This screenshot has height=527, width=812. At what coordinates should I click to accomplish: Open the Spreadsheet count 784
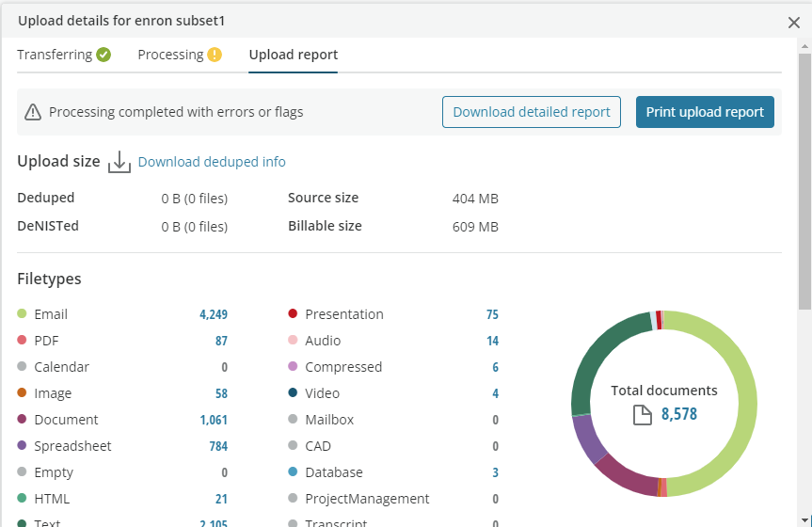[x=218, y=446]
